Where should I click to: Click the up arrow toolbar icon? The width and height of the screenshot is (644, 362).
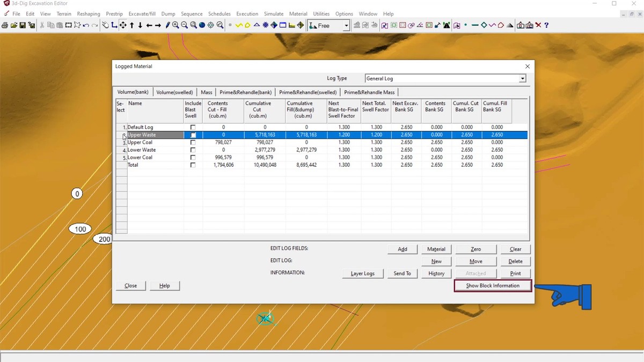click(x=132, y=25)
